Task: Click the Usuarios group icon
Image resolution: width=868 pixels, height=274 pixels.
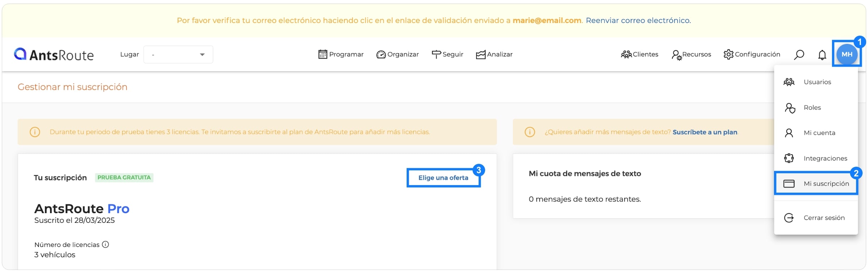Action: pyautogui.click(x=789, y=82)
